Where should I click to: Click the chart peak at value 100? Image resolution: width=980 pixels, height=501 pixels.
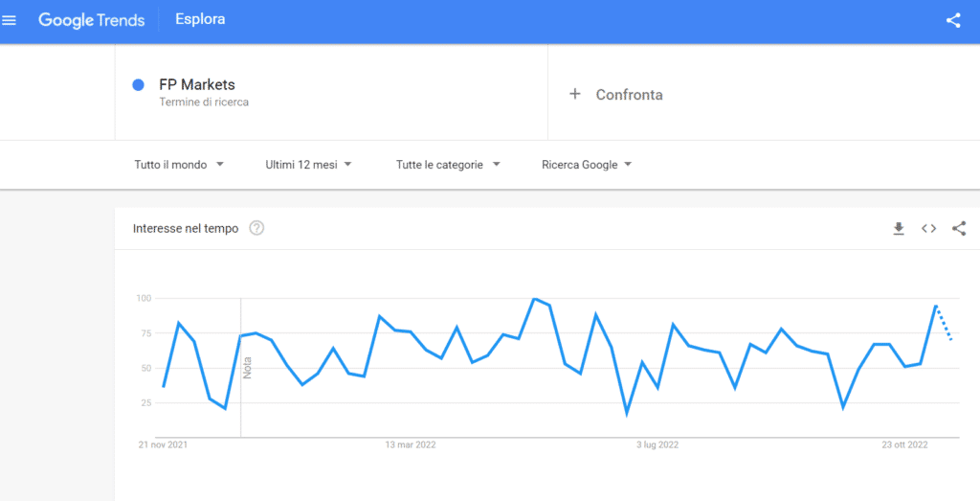534,298
